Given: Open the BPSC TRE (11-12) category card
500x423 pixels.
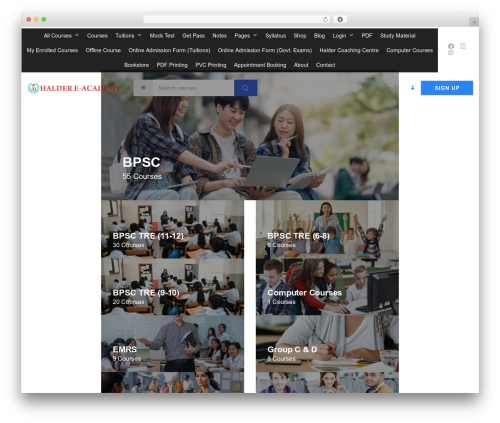Looking at the screenshot, I should [x=173, y=229].
